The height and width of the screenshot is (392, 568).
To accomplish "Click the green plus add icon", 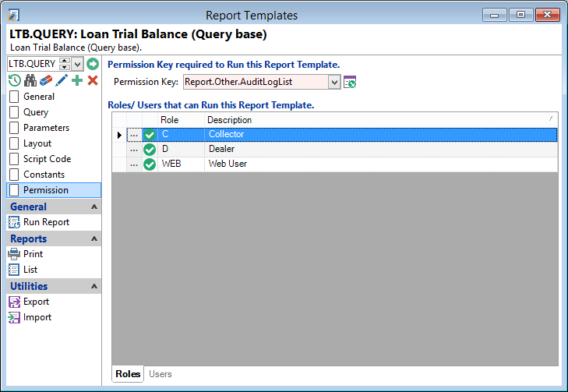I will click(x=77, y=80).
